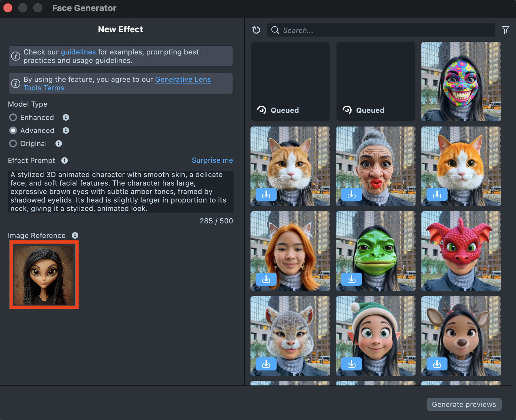Viewport: 516px width, 420px height.
Task: Select the Advanced model type
Action: pyautogui.click(x=13, y=130)
